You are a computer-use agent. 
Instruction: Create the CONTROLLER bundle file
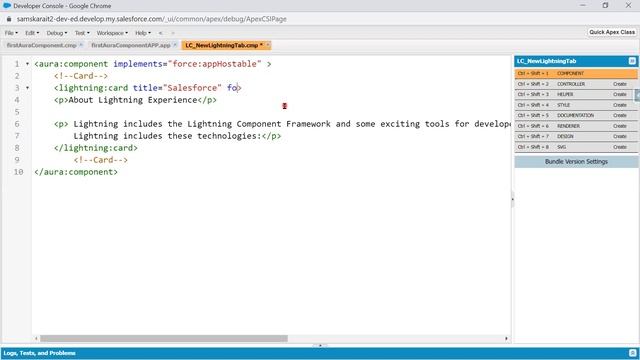(620, 84)
